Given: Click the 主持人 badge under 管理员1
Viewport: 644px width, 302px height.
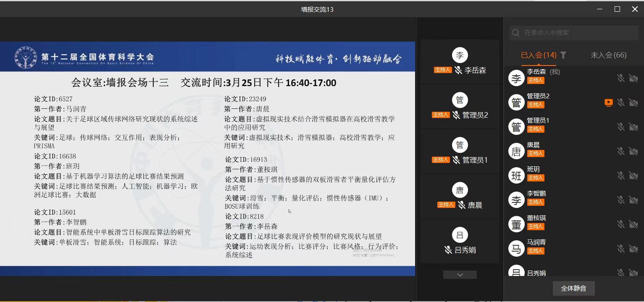Looking at the screenshot, I should 536,129.
